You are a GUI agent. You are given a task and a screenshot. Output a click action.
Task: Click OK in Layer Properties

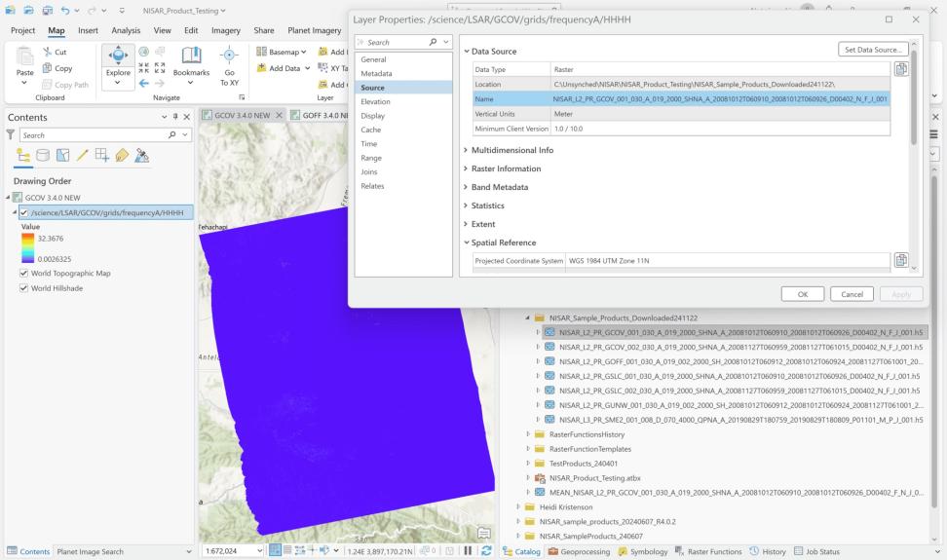pyautogui.click(x=802, y=294)
